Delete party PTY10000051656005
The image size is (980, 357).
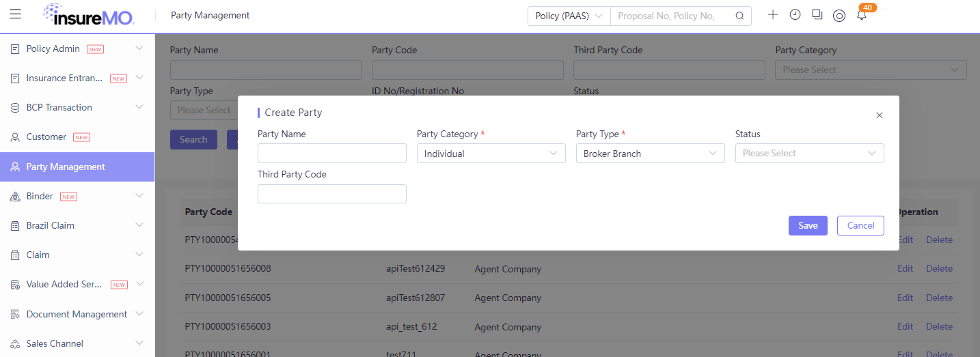click(939, 298)
